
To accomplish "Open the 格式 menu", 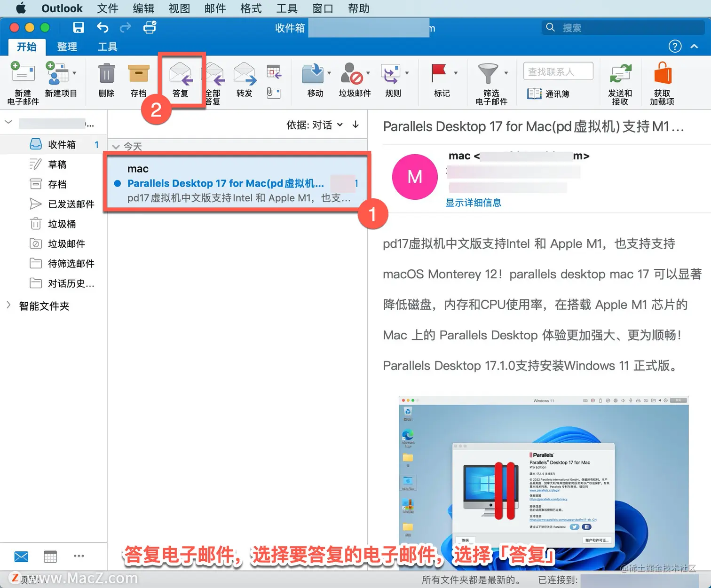I will pos(251,8).
